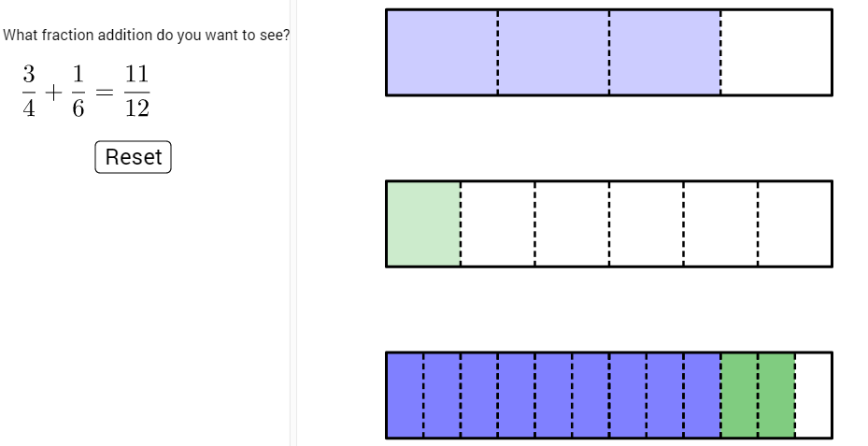This screenshot has width=868, height=446.
Task: Click the first green segment in the bottom bar
Action: click(x=739, y=395)
